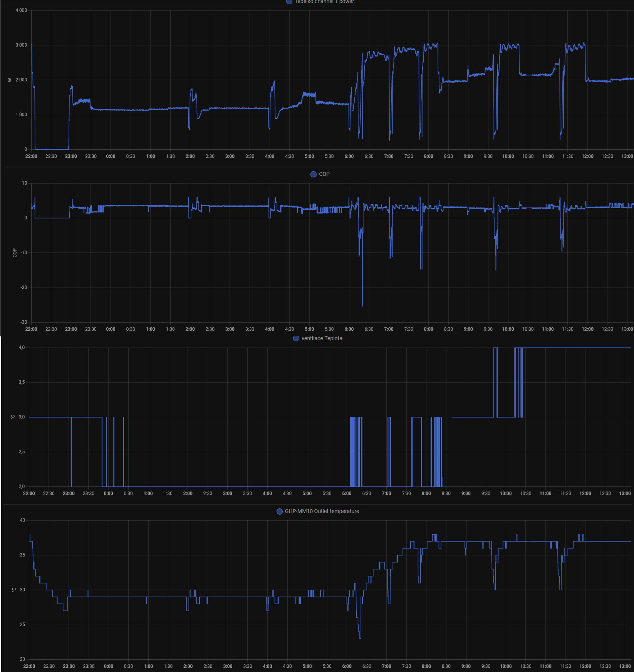Click the -30 value on the COP chart axis

23,322
